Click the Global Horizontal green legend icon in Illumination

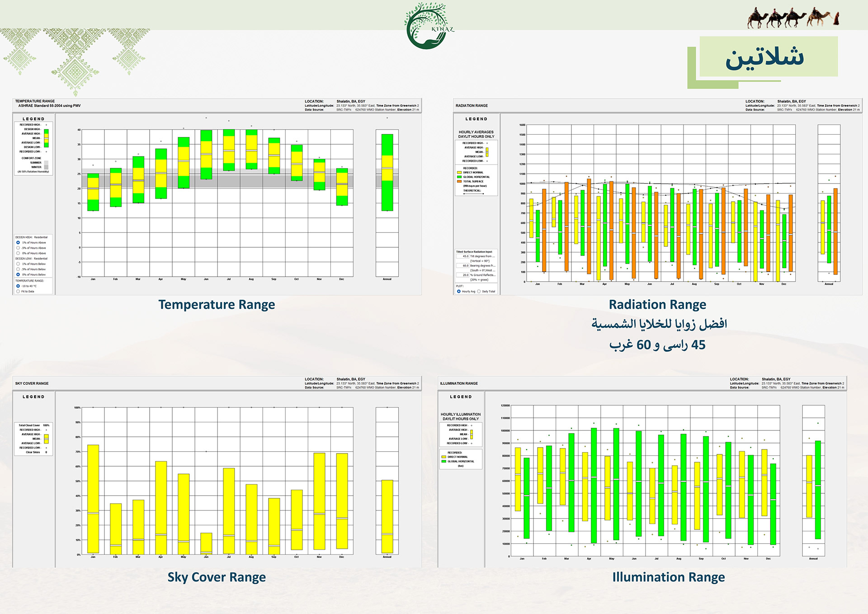tap(444, 461)
